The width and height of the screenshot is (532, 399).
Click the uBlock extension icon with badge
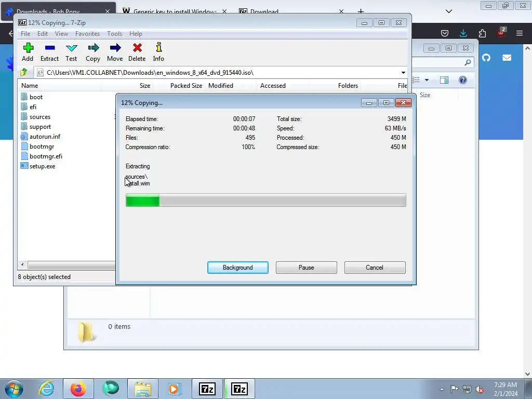click(501, 33)
